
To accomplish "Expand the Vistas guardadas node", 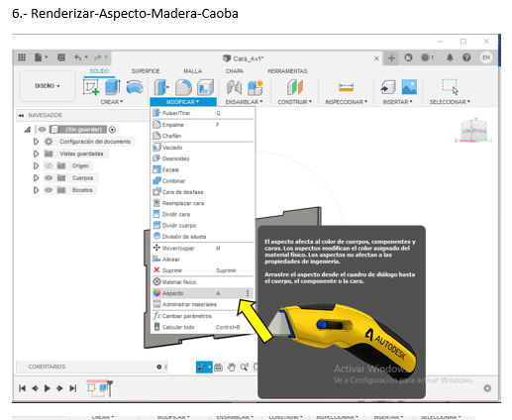I will (36, 154).
